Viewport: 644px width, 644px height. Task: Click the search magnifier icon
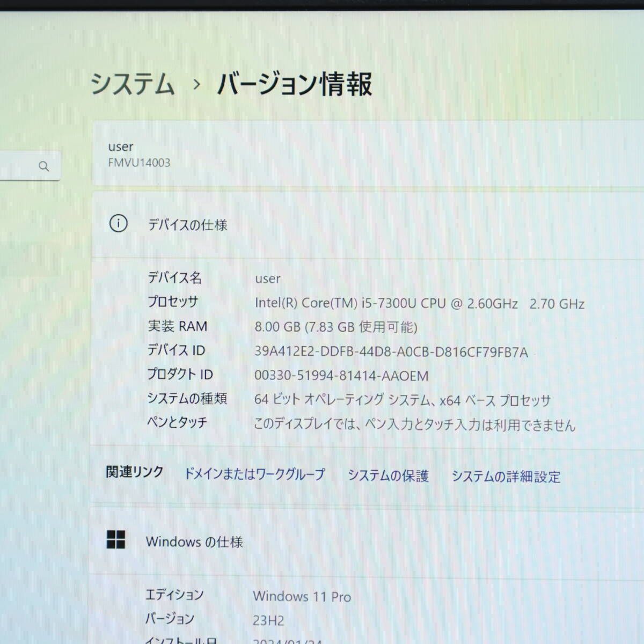tap(44, 166)
